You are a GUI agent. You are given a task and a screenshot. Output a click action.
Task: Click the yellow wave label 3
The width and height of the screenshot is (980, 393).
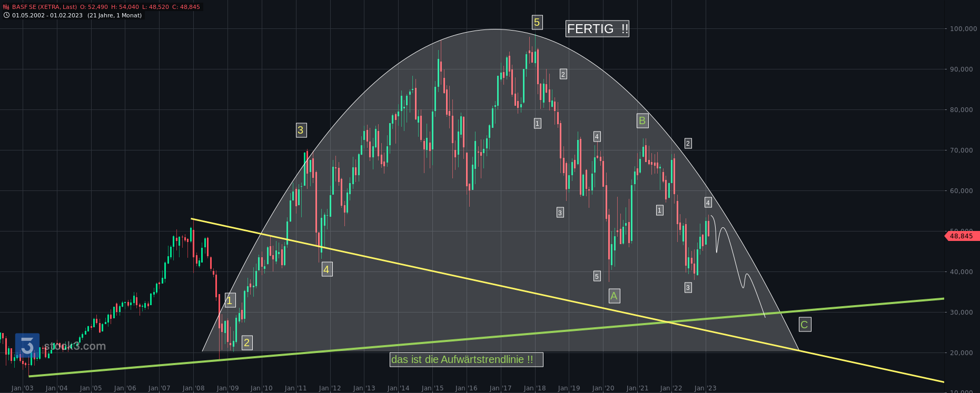click(x=301, y=130)
